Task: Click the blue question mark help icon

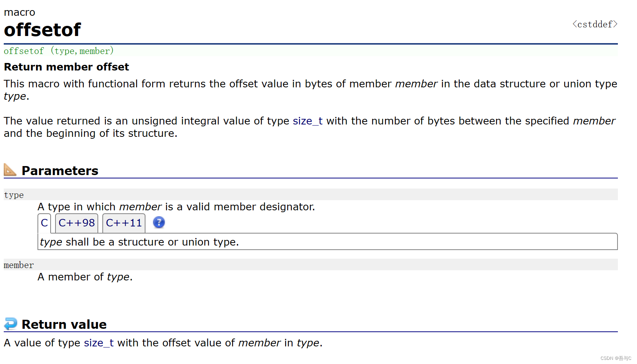Action: coord(159,223)
